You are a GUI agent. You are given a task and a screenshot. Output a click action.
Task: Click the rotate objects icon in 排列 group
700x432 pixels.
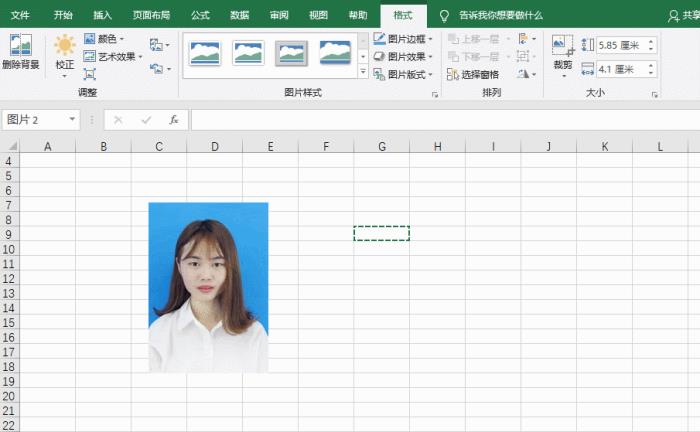tap(525, 74)
